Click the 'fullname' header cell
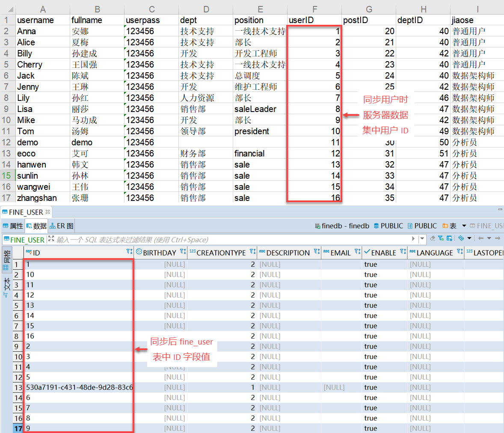The height and width of the screenshot is (433, 504). (97, 20)
